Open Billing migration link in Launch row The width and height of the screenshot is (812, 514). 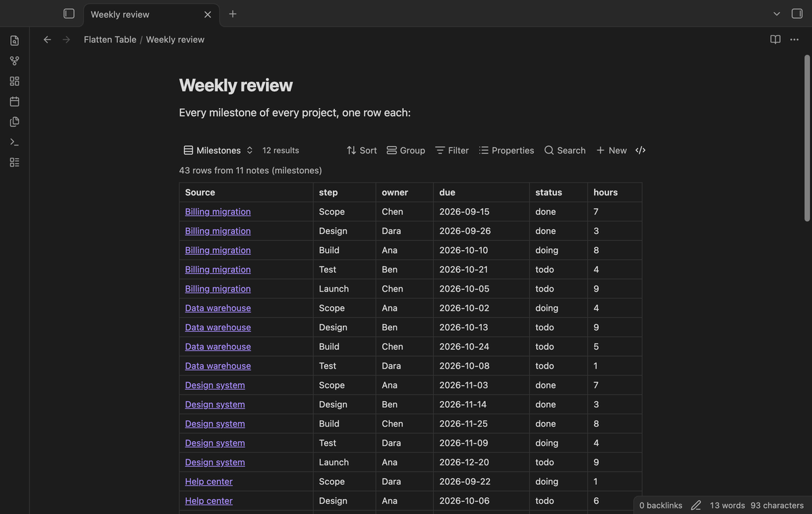218,289
